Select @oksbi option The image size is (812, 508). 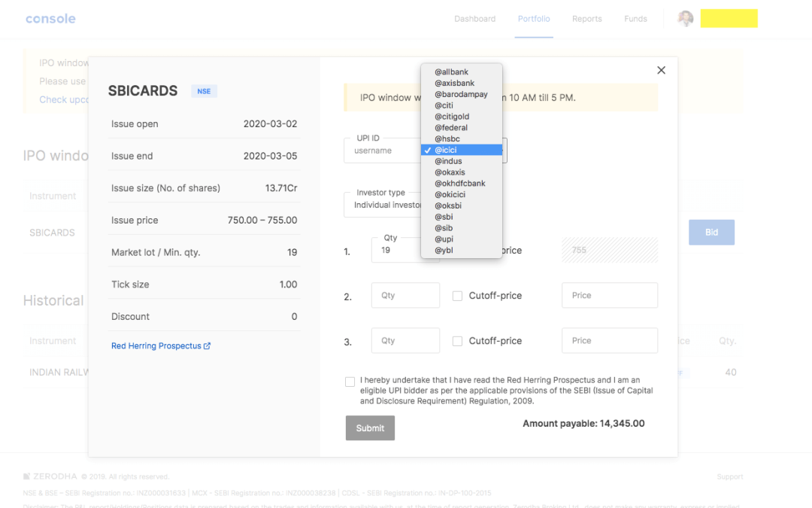click(462, 205)
